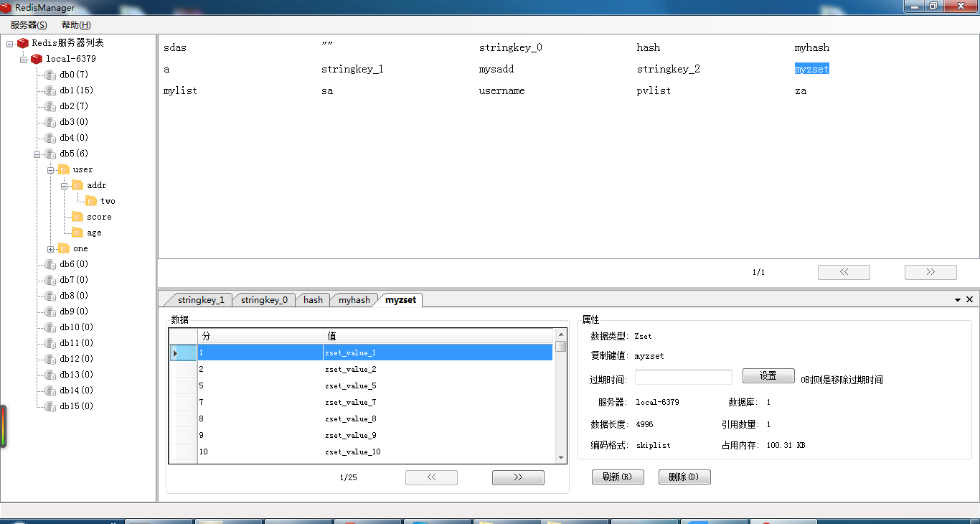The width and height of the screenshot is (980, 524).
Task: Select the key mysadd
Action: [496, 70]
